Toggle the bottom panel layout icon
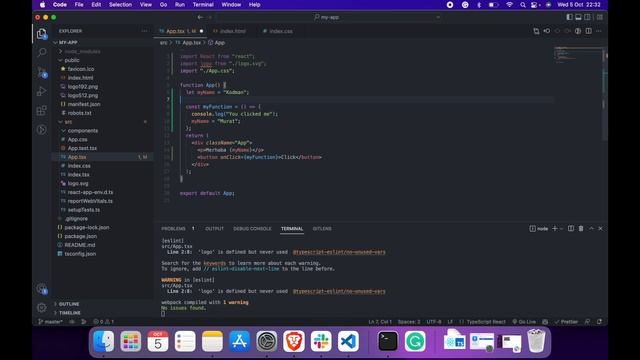Image resolution: width=640 pixels, height=360 pixels. point(578,17)
